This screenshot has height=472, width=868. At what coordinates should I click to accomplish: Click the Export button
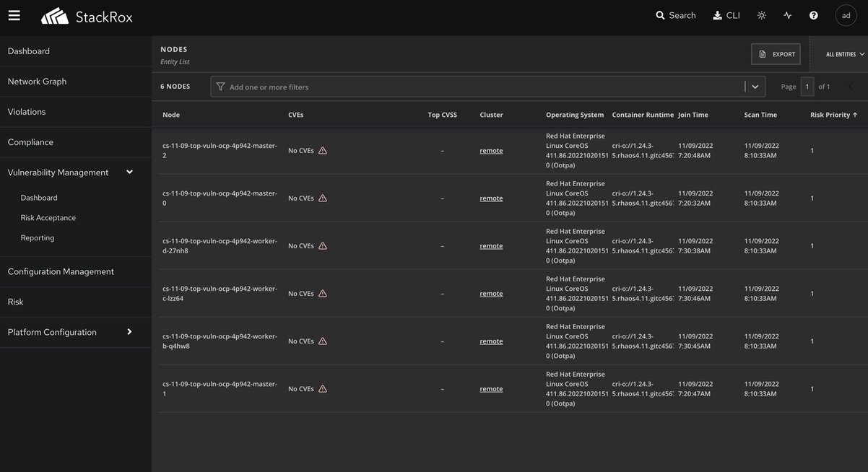point(776,54)
